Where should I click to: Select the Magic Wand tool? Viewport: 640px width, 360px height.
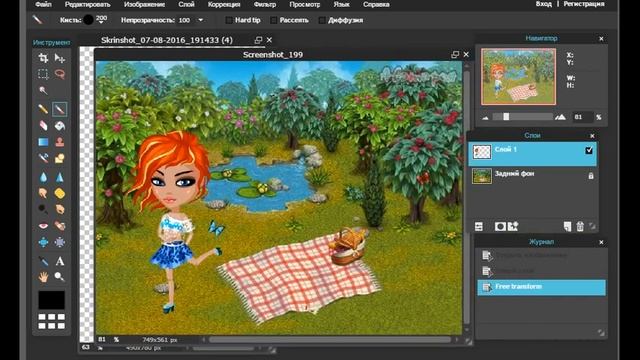coord(43,90)
